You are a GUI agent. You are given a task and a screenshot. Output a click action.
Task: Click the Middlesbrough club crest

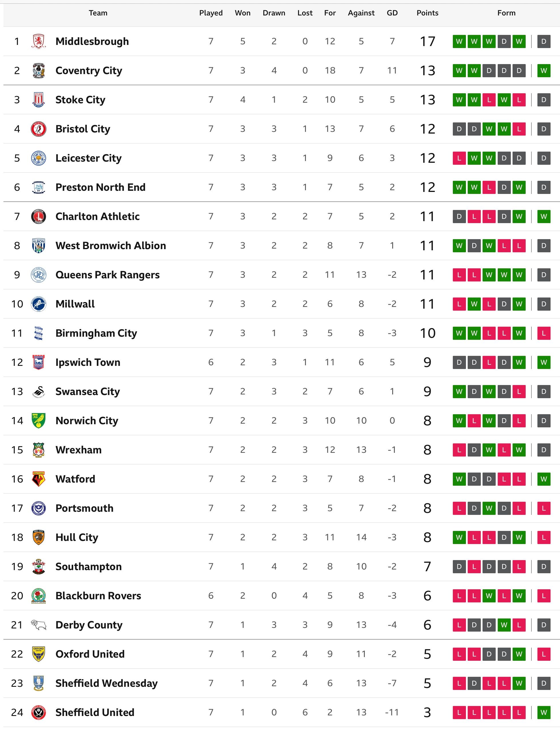38,41
